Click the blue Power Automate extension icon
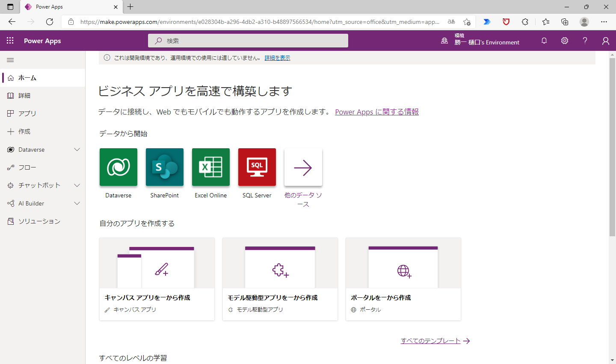 [x=487, y=22]
